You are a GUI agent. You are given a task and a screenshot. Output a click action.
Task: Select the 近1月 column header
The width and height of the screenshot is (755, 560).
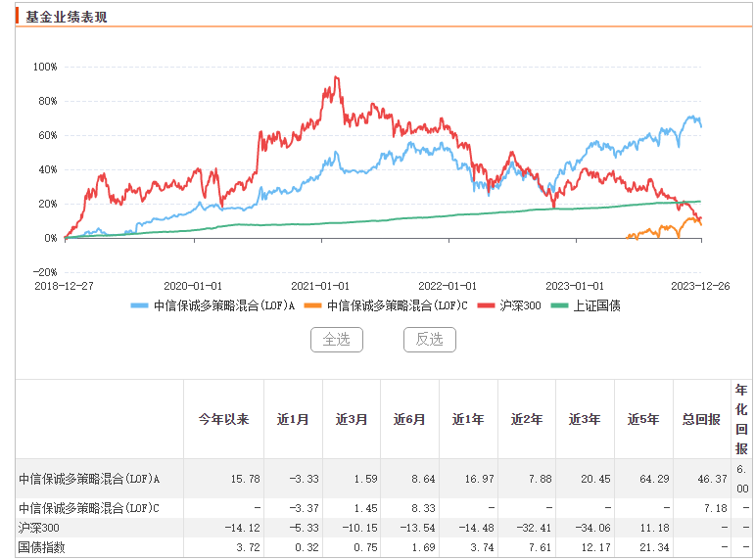(x=293, y=419)
